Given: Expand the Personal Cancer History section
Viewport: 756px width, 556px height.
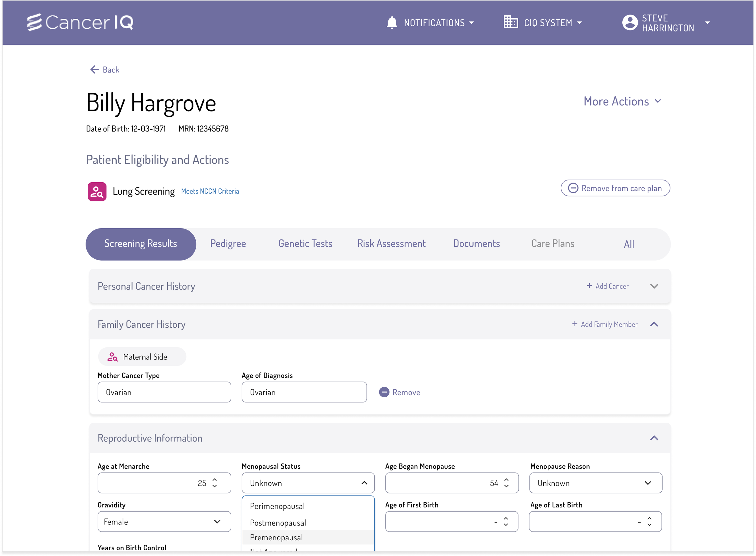Looking at the screenshot, I should click(654, 286).
